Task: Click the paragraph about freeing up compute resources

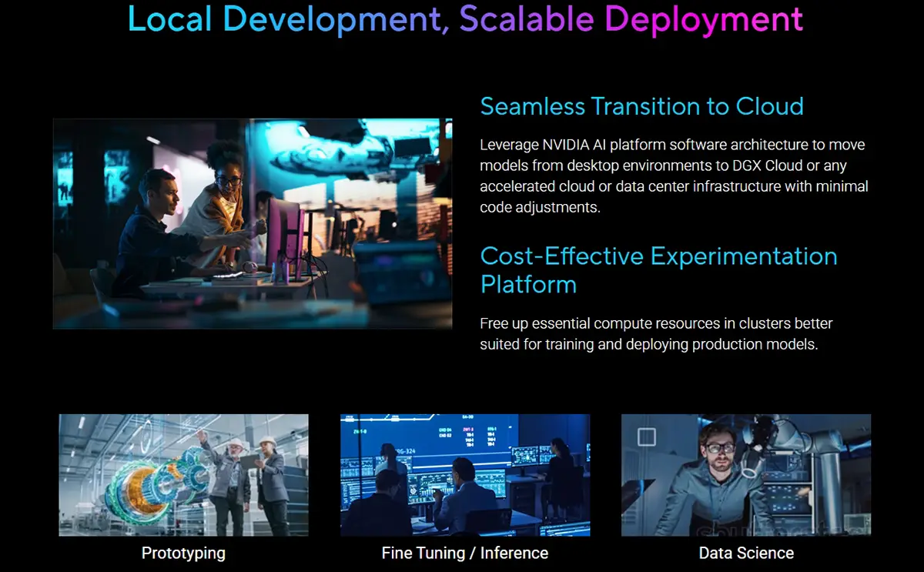Action: pos(656,333)
